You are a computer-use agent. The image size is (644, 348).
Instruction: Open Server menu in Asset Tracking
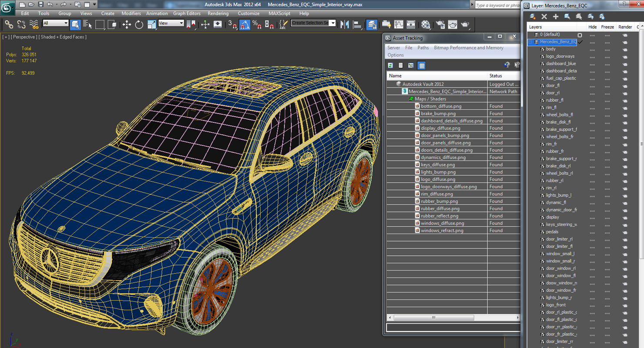click(x=394, y=48)
